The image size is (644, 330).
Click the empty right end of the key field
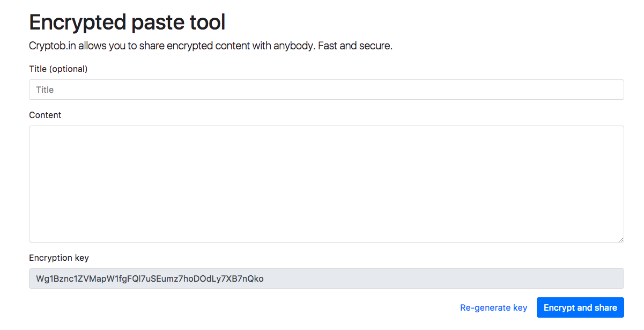(536, 278)
